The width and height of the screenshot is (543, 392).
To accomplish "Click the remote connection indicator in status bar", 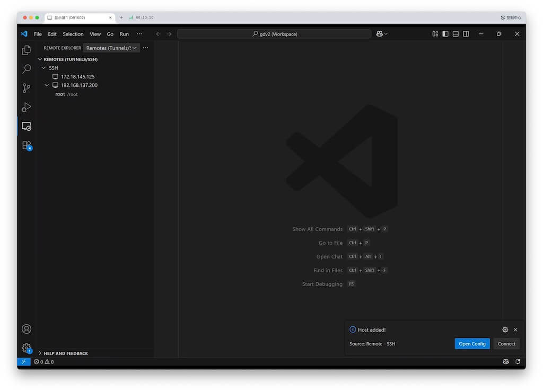I will point(23,361).
